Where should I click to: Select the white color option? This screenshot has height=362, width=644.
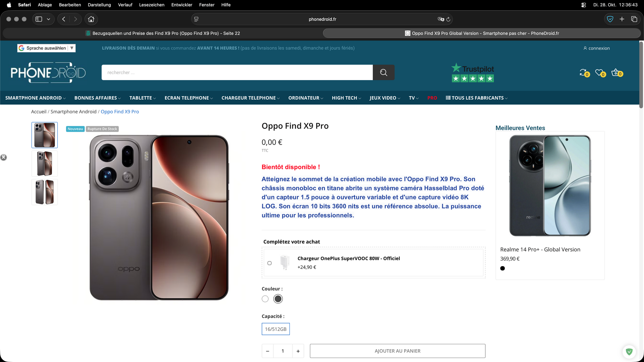point(265,299)
